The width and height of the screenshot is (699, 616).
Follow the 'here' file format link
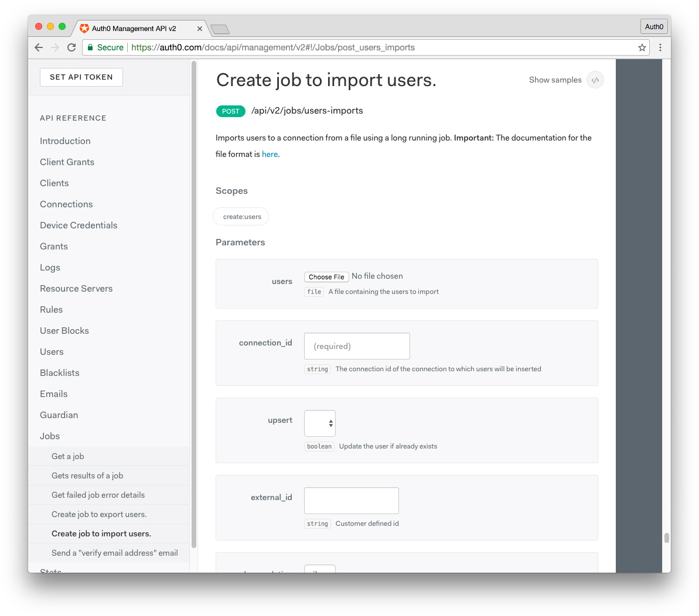(x=270, y=154)
